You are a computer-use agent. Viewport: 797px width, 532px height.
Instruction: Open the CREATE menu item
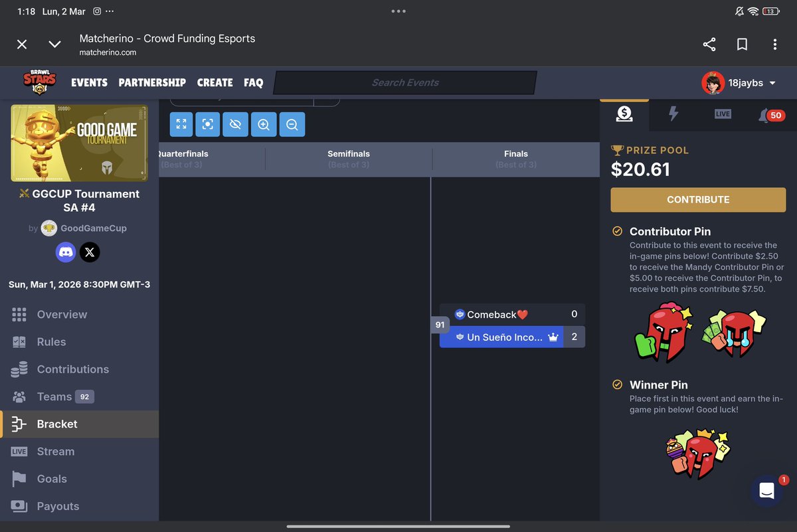215,83
